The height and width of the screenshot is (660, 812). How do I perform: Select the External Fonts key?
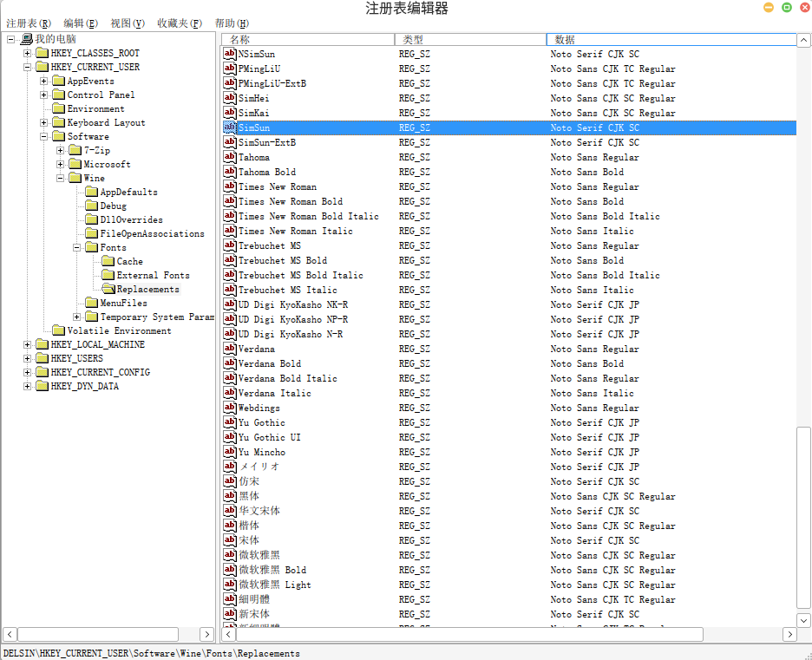click(154, 276)
